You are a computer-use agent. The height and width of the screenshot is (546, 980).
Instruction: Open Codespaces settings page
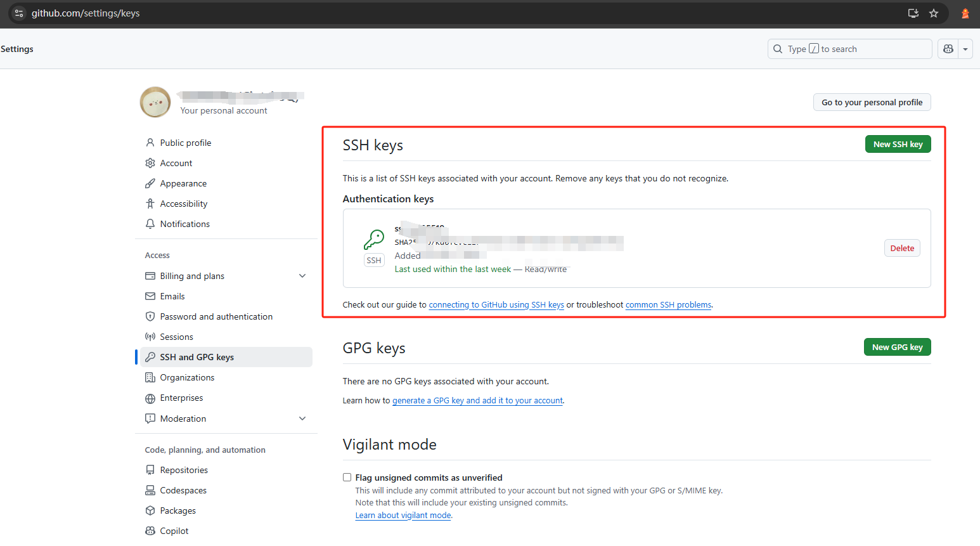coord(183,490)
